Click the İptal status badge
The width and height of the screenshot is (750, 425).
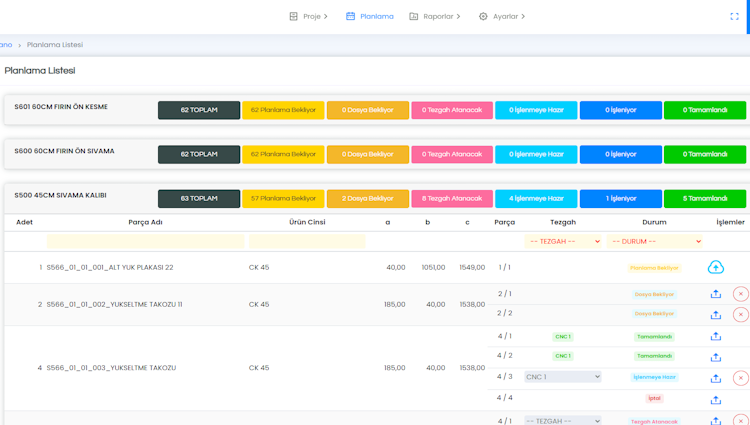tap(654, 398)
